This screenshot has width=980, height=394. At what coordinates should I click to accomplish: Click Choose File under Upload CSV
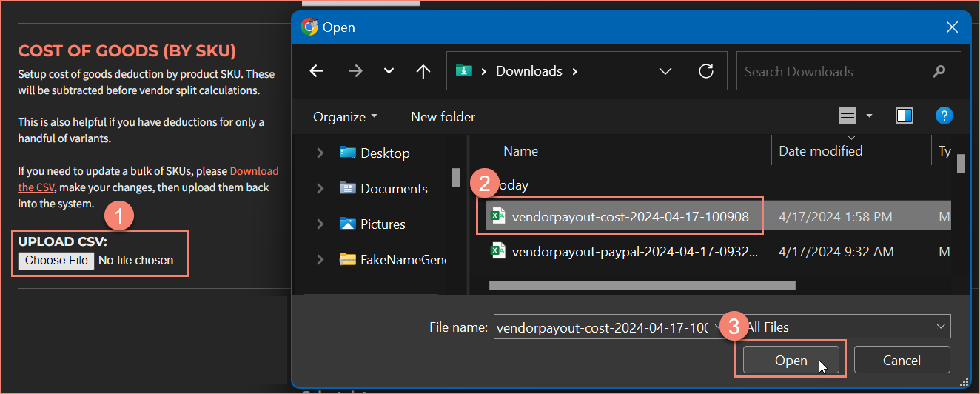click(x=56, y=260)
